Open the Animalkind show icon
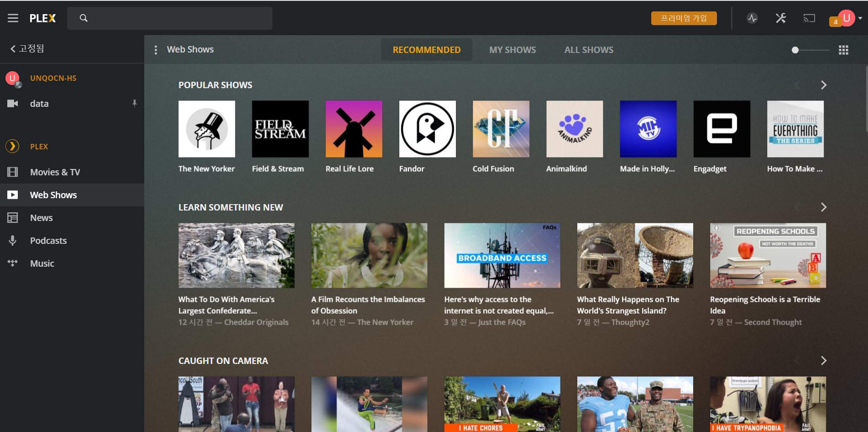Viewport: 868px width, 432px height. point(575,129)
